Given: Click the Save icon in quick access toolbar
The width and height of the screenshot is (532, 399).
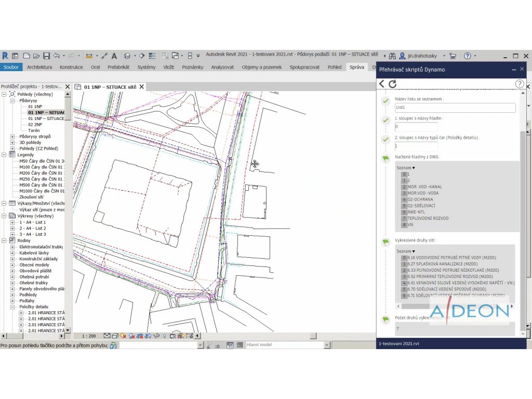Looking at the screenshot, I should tap(46, 56).
